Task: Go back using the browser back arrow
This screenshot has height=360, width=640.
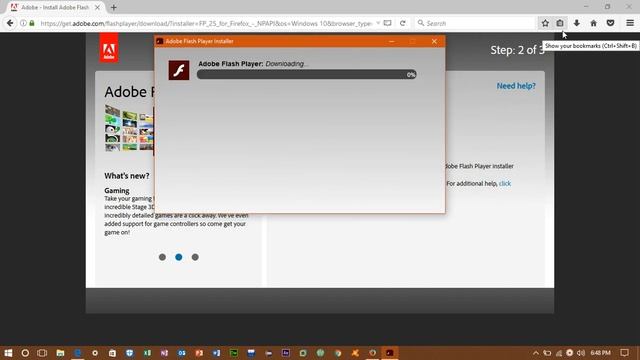Action: click(10, 23)
